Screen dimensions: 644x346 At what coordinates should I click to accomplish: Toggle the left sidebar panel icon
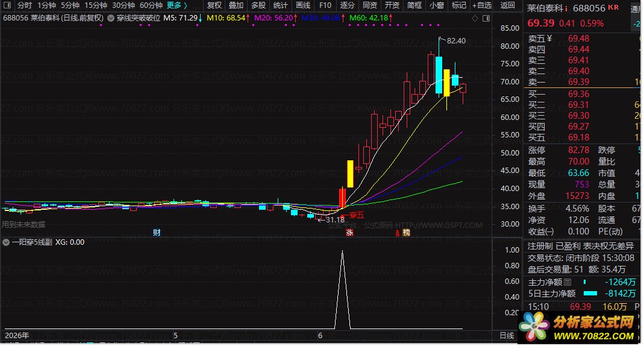7,5
